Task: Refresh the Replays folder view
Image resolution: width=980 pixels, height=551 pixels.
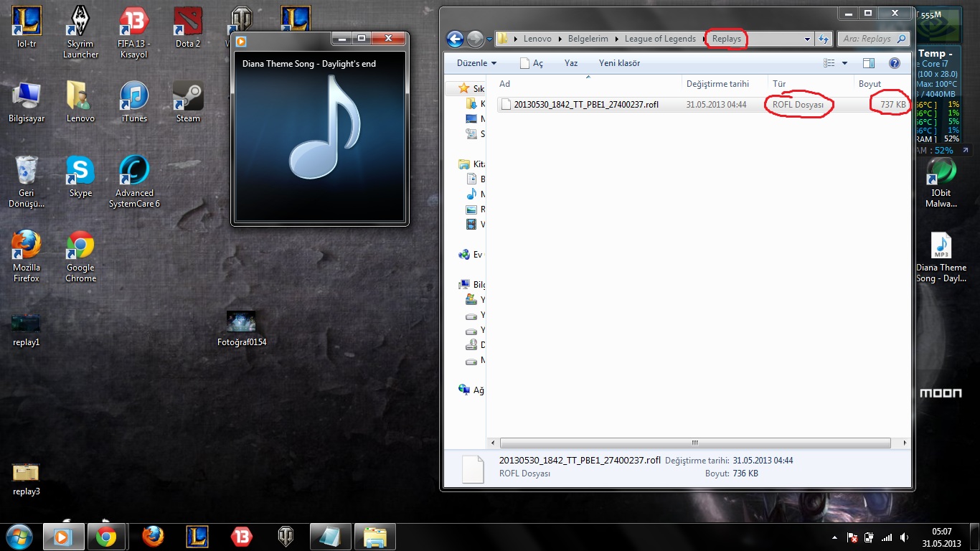Action: [823, 39]
